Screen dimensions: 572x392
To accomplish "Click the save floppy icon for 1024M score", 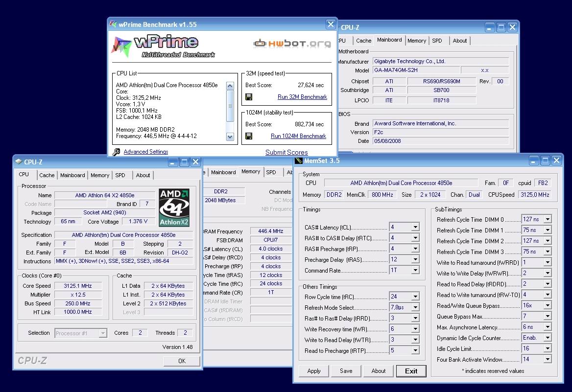I will (x=249, y=136).
